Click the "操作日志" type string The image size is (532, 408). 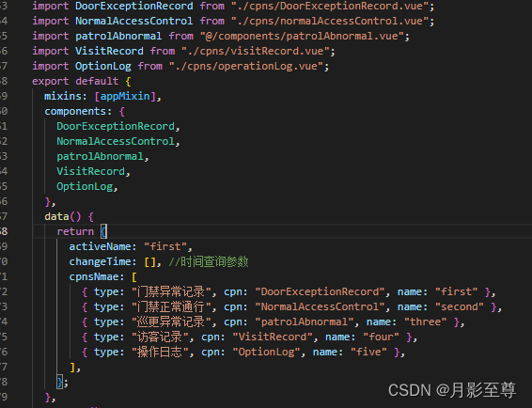(x=160, y=352)
